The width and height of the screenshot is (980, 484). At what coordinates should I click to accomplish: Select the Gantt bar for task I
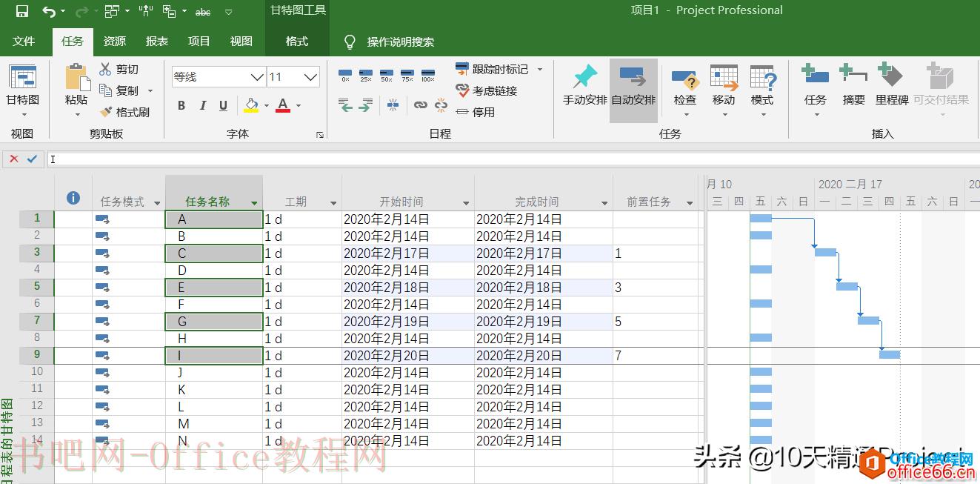tap(890, 355)
